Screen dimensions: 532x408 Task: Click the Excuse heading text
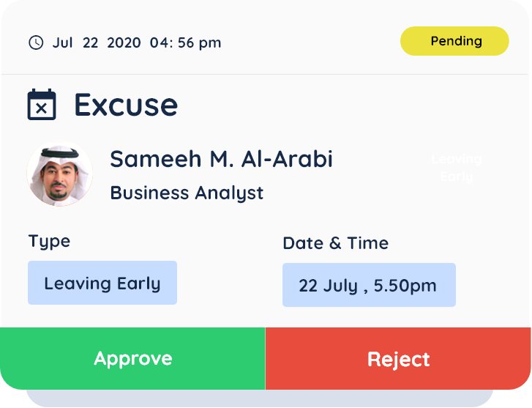point(126,105)
